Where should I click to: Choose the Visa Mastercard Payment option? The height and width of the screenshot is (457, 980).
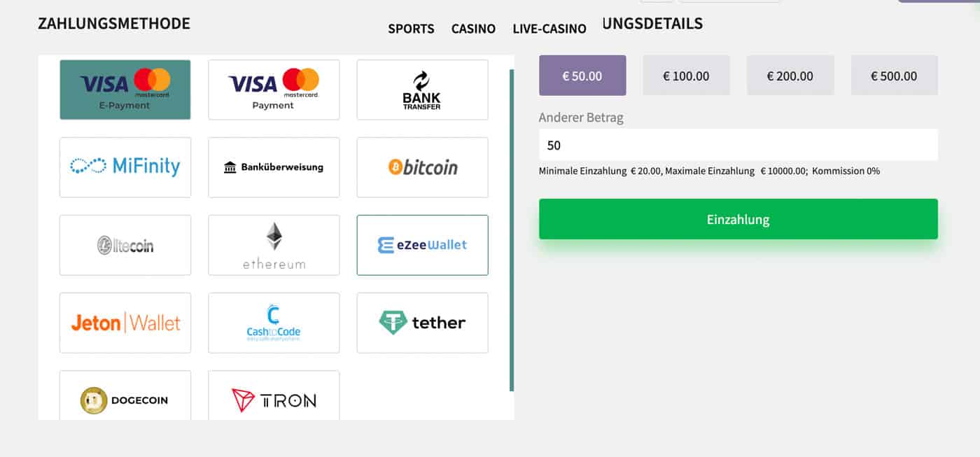tap(274, 90)
